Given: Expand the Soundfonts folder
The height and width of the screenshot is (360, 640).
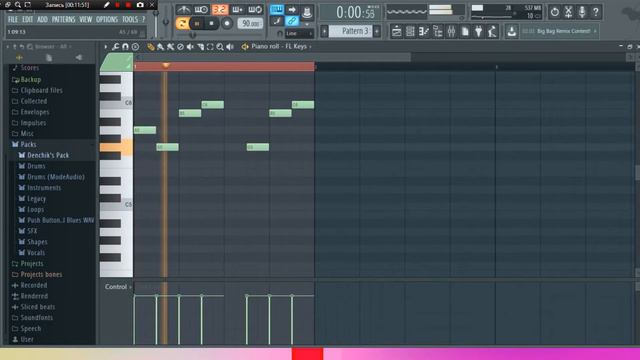Looking at the screenshot, I should (x=32, y=318).
